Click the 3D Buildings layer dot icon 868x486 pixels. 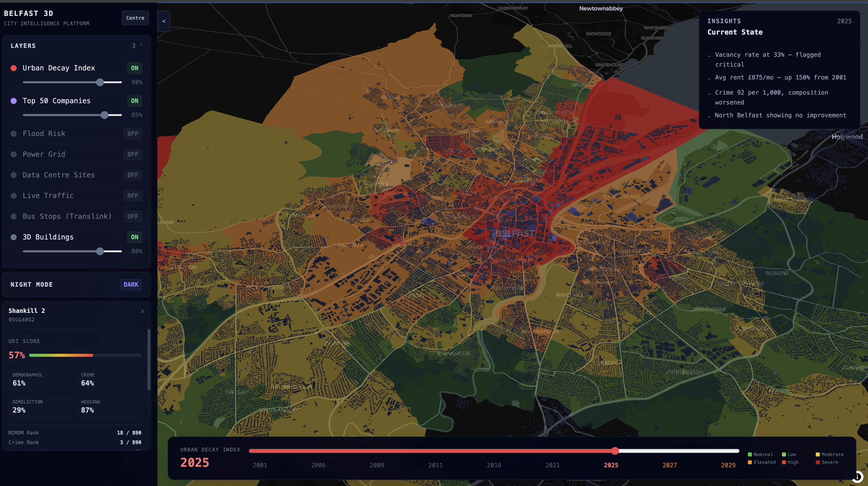pos(14,237)
